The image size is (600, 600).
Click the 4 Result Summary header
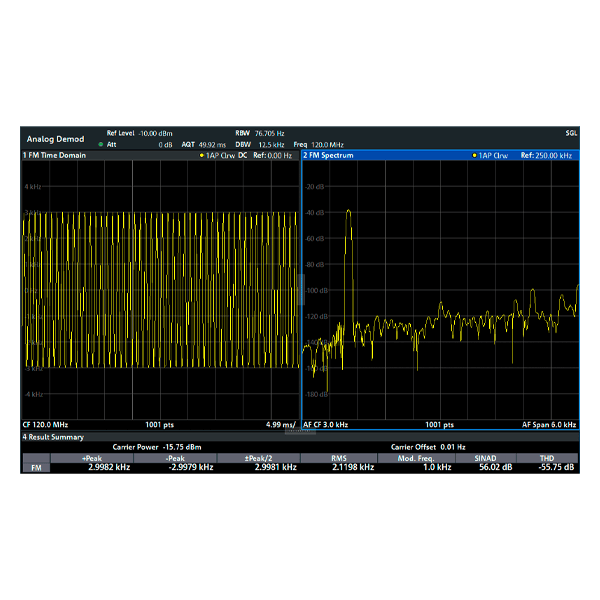54,437
